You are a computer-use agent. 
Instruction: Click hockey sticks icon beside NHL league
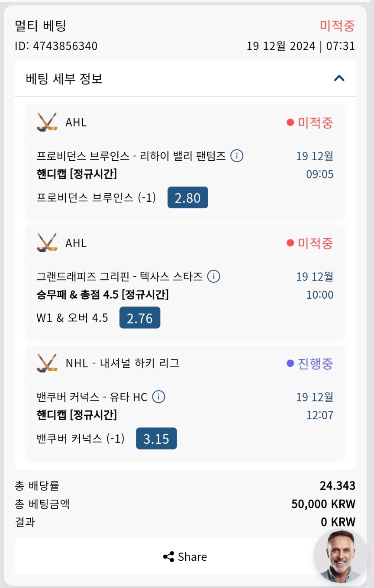click(x=47, y=363)
